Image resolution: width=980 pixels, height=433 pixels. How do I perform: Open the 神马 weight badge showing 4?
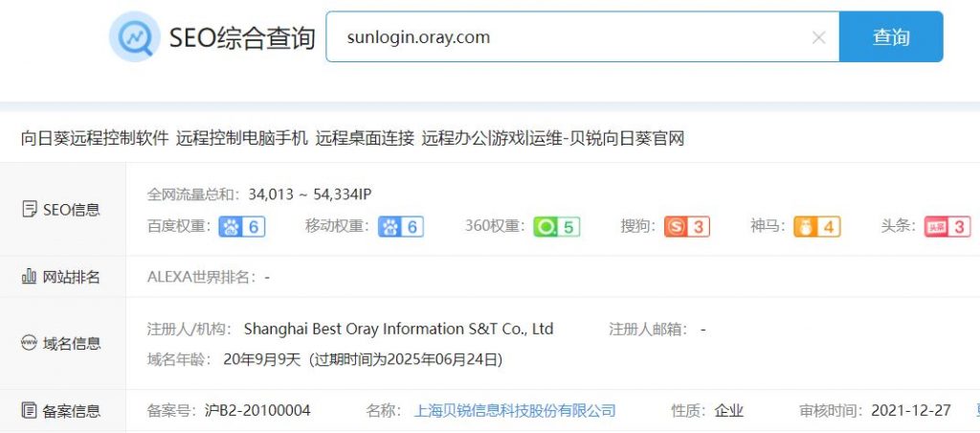coord(817,226)
